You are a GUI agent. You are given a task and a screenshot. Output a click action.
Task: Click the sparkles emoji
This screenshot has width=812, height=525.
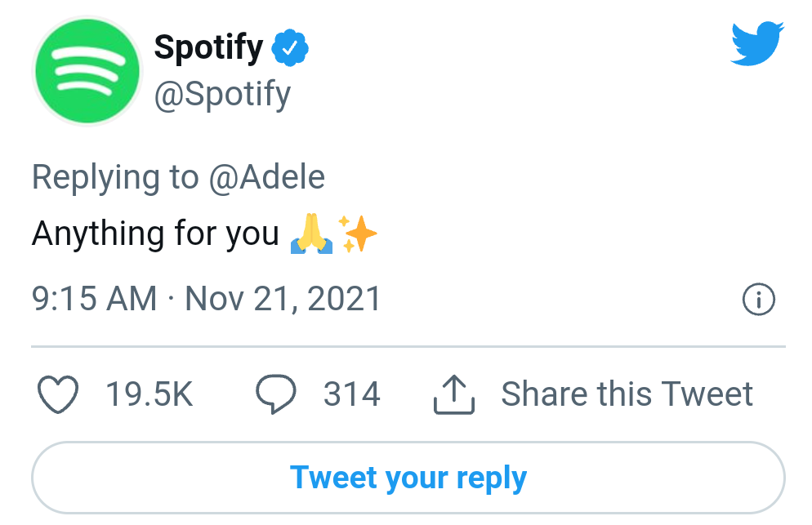[x=358, y=234]
